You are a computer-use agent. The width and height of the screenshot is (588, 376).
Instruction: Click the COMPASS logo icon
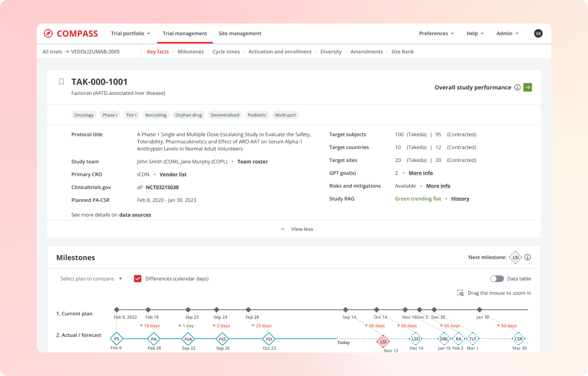tap(48, 33)
